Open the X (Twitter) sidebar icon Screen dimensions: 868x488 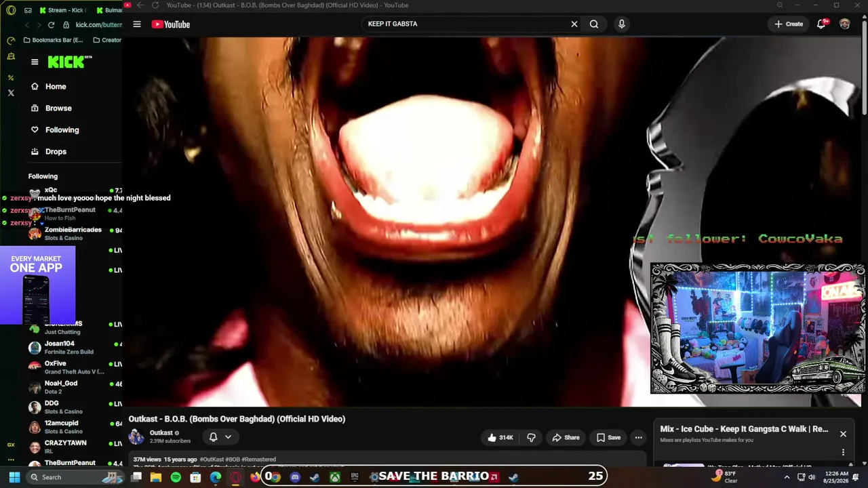[x=11, y=93]
